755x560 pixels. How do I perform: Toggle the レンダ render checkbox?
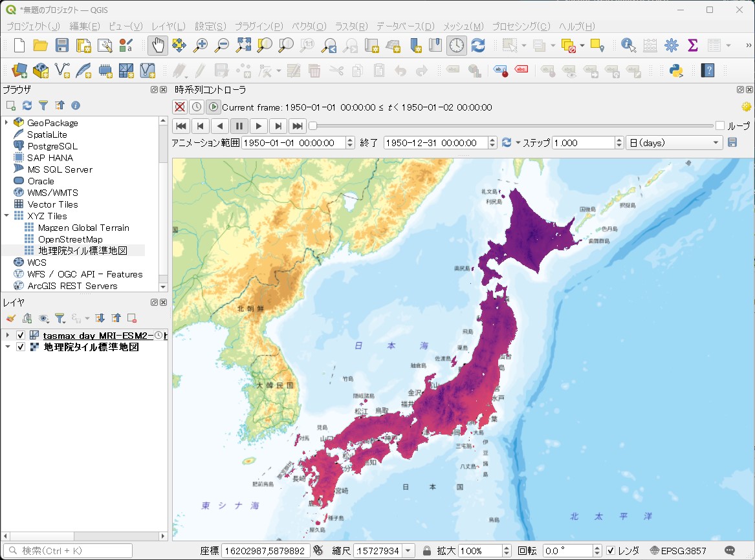point(611,550)
